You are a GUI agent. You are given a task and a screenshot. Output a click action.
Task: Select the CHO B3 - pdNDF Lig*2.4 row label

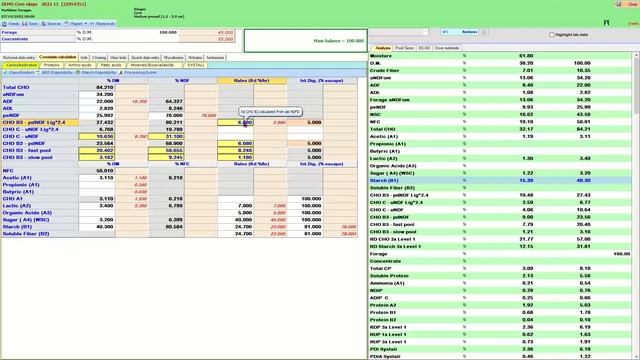pyautogui.click(x=40, y=122)
